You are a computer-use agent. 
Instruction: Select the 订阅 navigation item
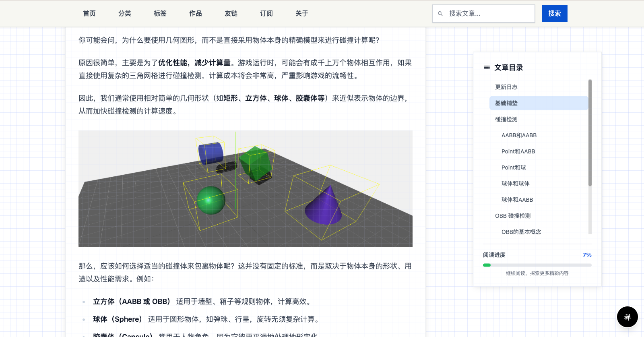[266, 14]
